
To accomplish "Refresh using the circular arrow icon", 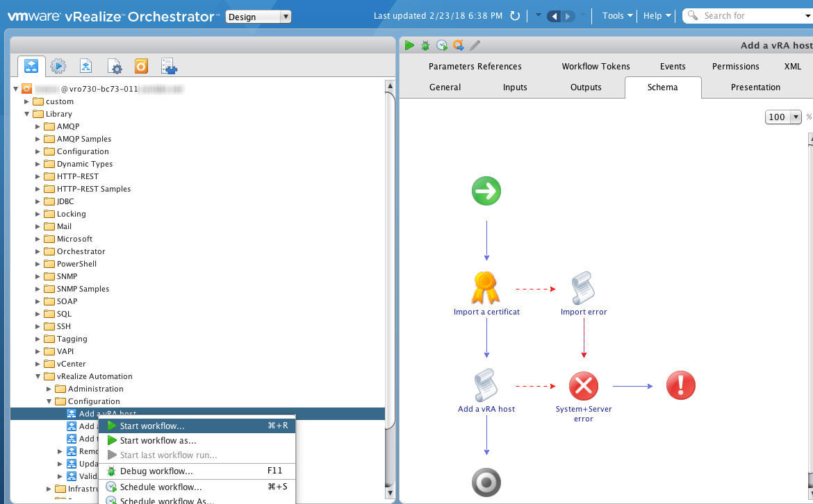I will pos(515,16).
